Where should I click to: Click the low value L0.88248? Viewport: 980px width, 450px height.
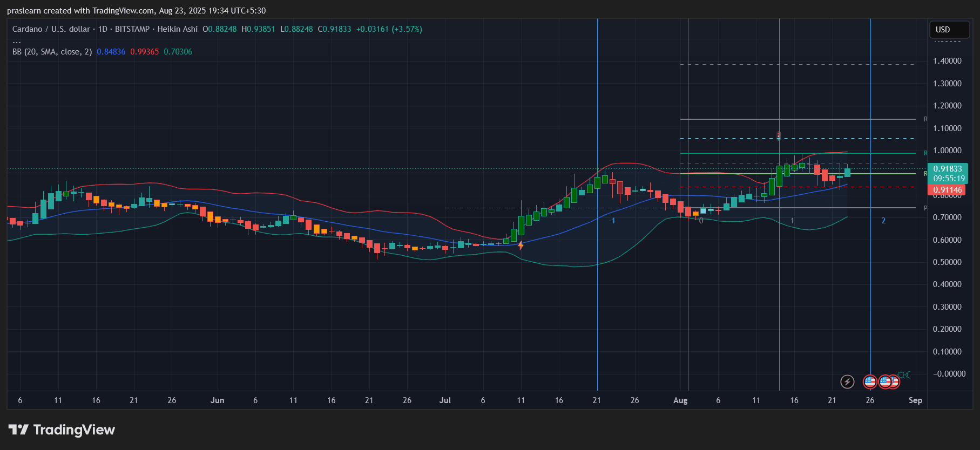[x=296, y=29]
